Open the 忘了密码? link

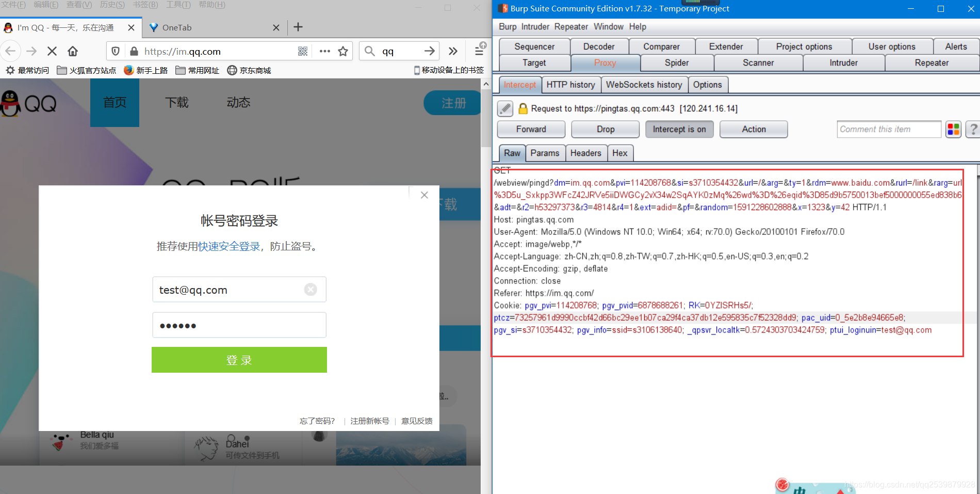tap(317, 421)
